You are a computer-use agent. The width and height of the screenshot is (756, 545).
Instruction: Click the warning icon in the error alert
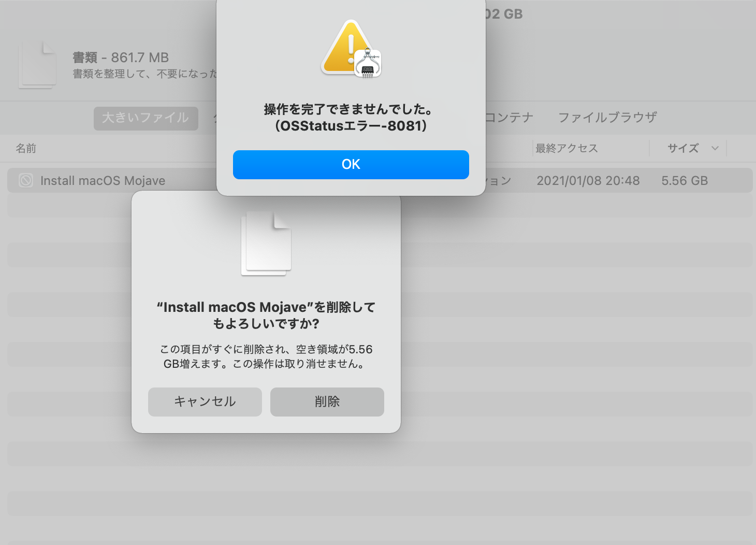pos(351,49)
